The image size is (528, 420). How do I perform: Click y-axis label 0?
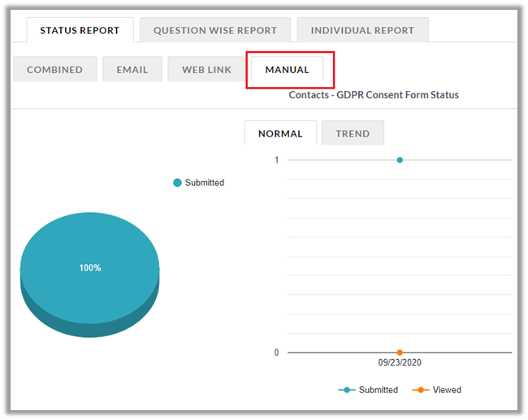[276, 353]
